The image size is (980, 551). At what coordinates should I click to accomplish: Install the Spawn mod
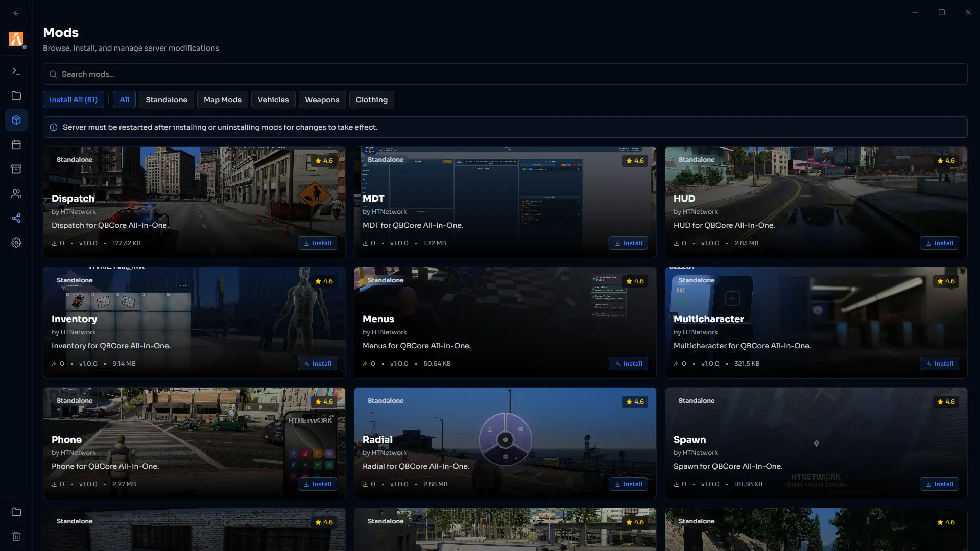coord(939,484)
